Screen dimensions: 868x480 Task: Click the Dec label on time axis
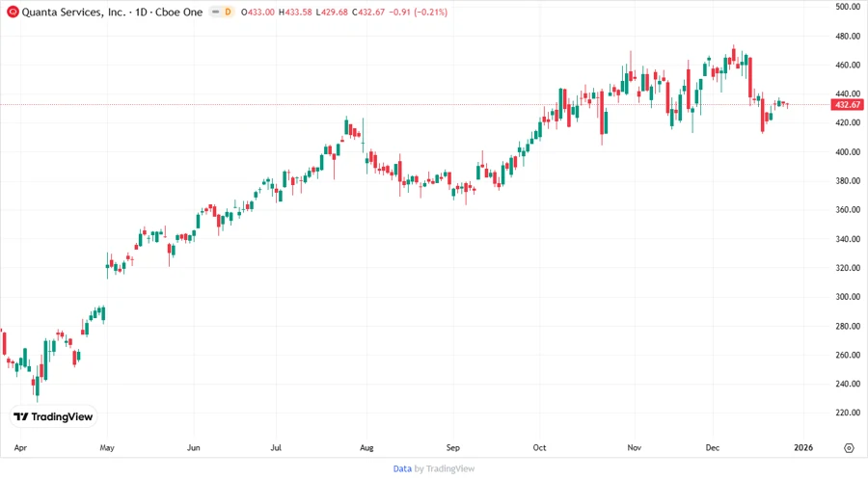click(x=713, y=447)
